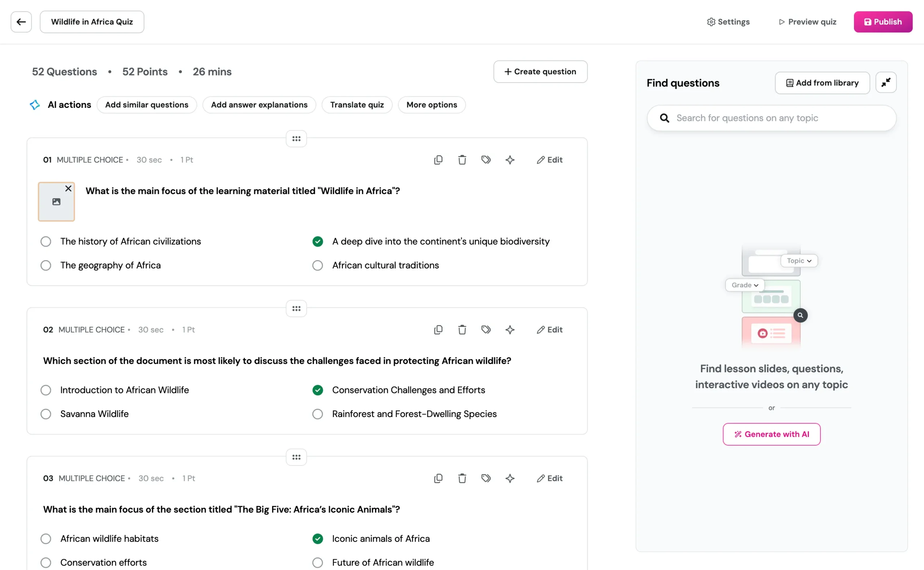Click '30 sec' on question 02
Image resolution: width=924 pixels, height=570 pixels.
point(151,329)
